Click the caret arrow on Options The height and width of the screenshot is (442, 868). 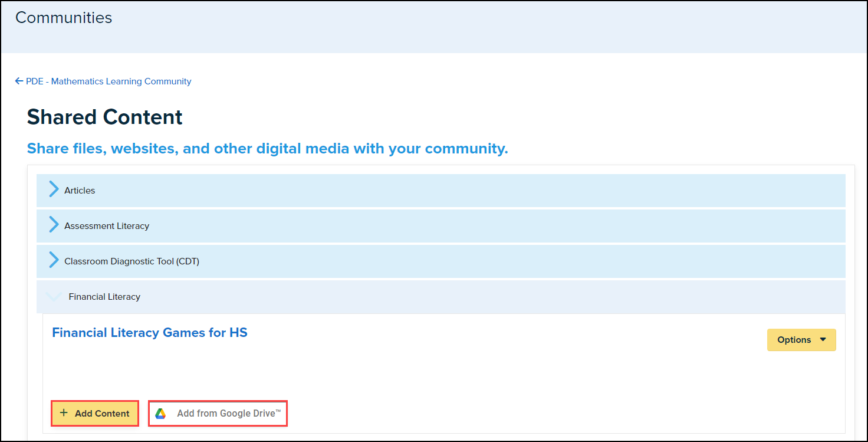point(823,340)
